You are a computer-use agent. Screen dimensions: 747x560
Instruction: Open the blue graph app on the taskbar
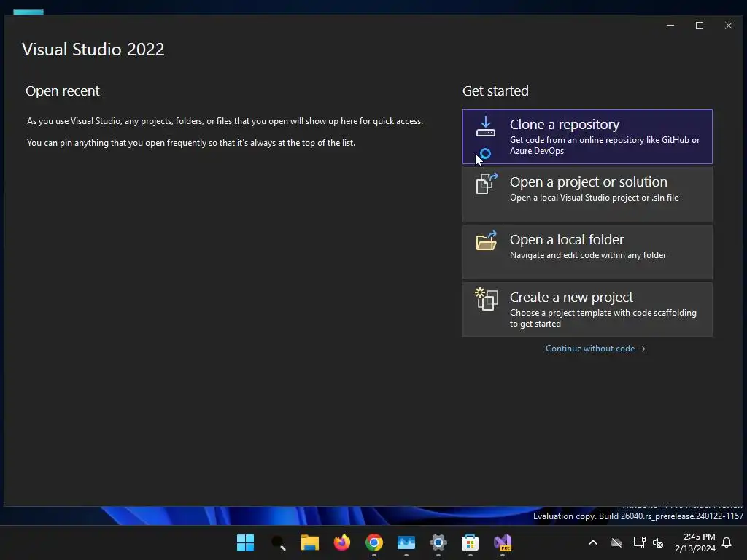(x=406, y=542)
